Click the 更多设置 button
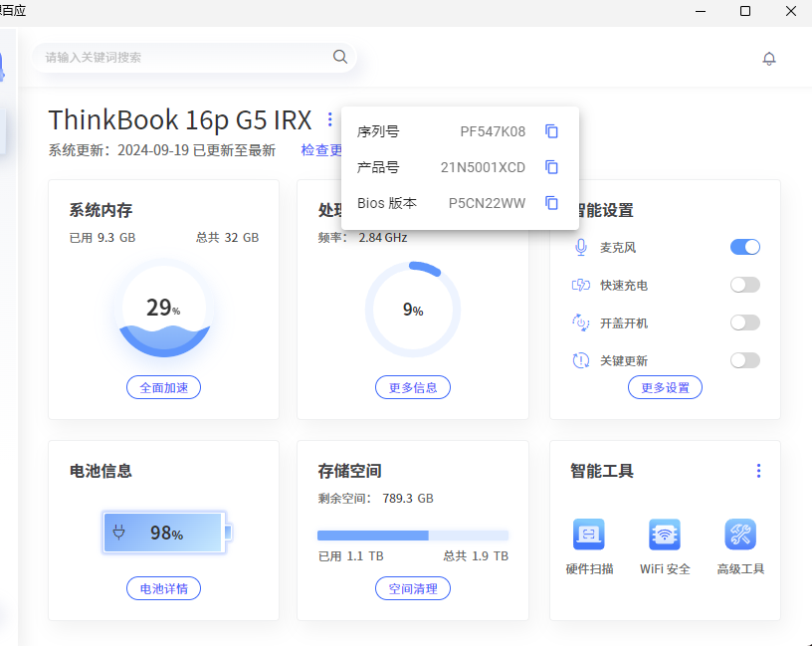 tap(665, 387)
